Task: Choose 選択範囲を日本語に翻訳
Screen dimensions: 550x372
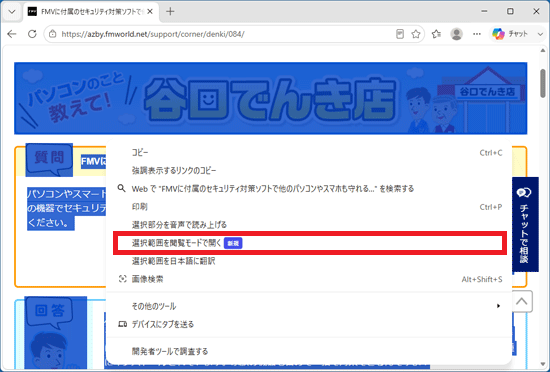Action: click(x=310, y=261)
